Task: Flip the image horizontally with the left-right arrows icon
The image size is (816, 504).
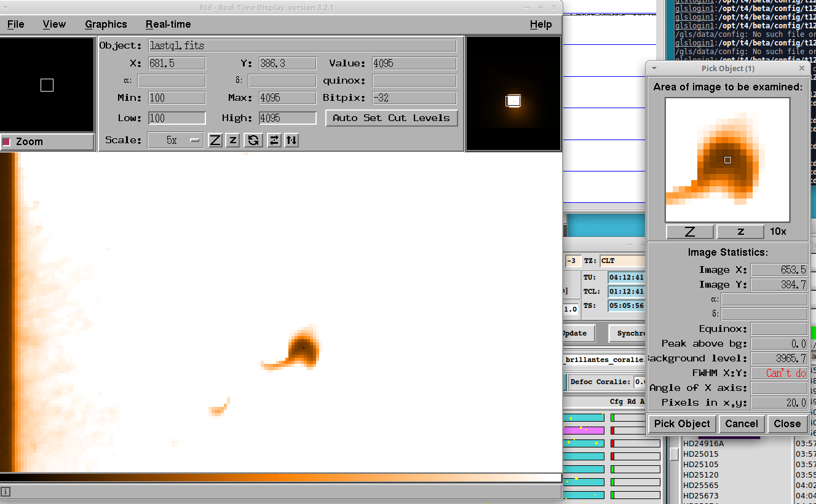Action: tap(274, 140)
